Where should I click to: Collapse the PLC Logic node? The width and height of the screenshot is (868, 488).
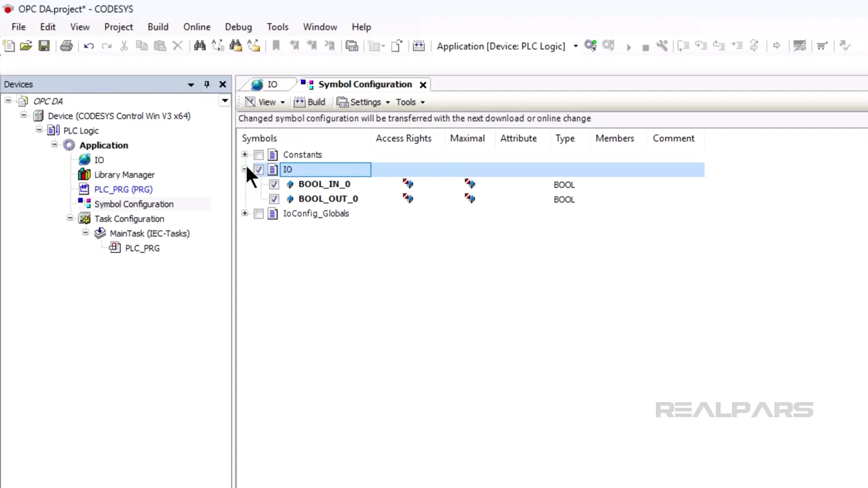pos(39,130)
